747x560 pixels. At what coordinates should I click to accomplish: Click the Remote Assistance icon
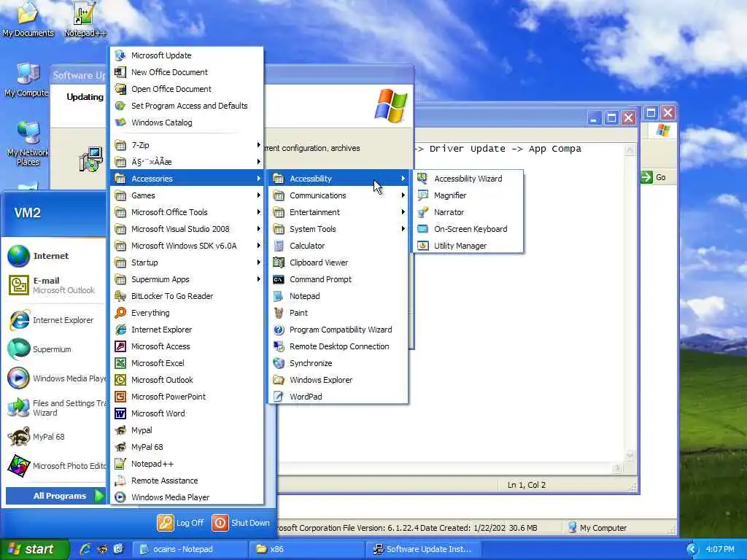click(120, 481)
